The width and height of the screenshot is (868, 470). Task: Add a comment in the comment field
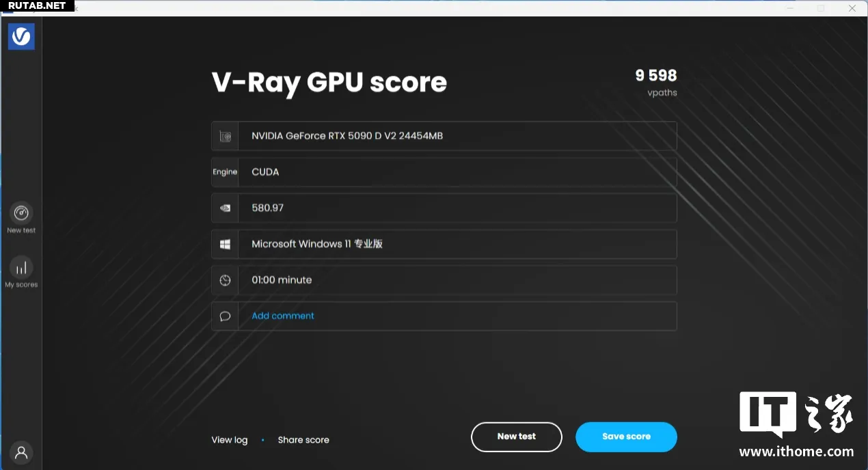283,316
